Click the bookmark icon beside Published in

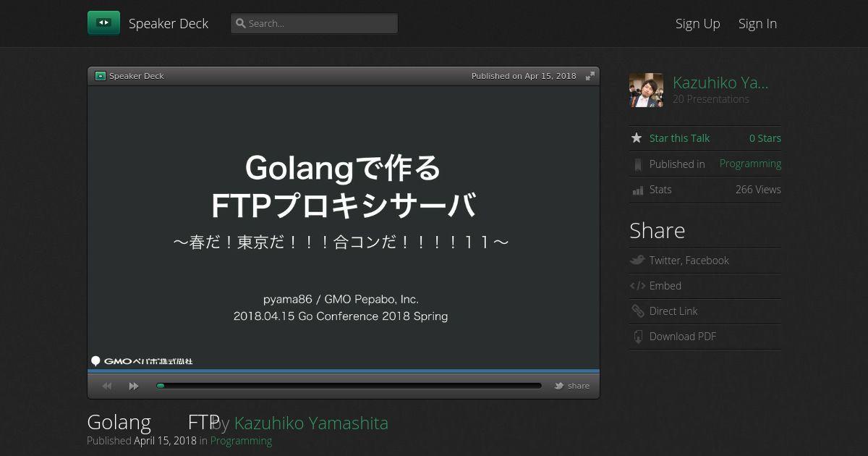[x=637, y=164]
